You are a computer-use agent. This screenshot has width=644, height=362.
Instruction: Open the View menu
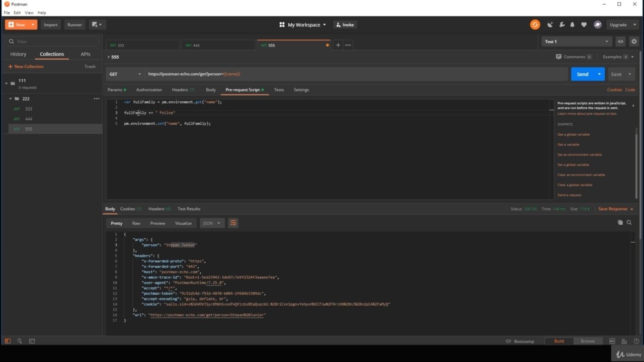(29, 13)
